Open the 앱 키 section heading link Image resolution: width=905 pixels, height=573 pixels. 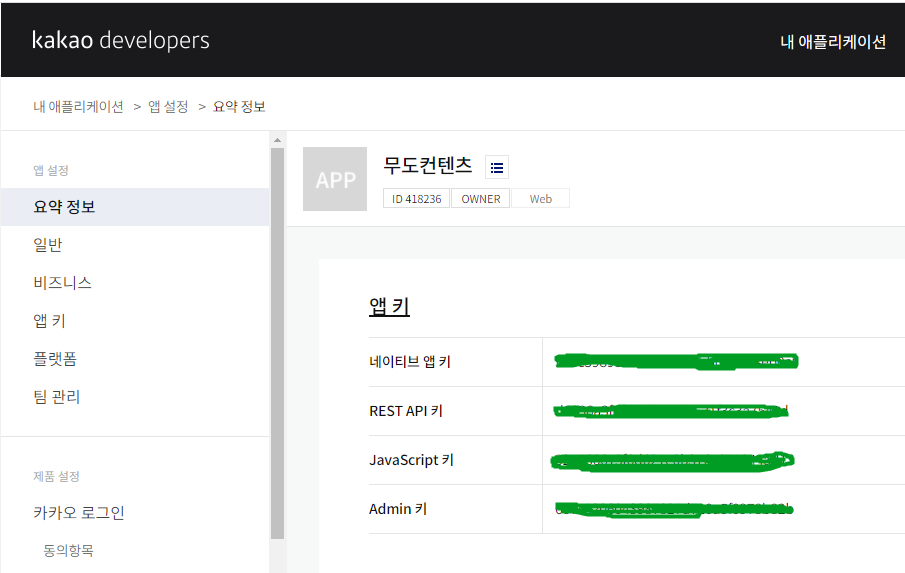tap(390, 306)
